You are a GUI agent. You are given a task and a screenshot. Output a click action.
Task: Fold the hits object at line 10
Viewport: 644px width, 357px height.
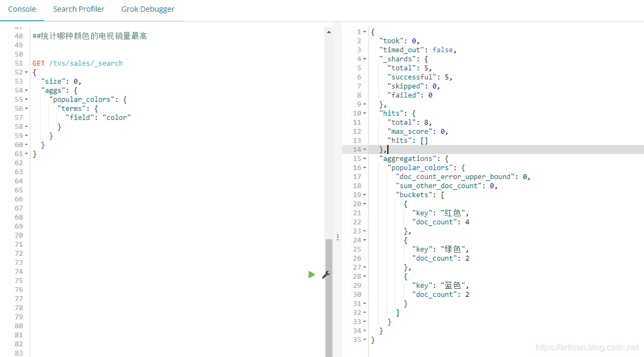click(364, 113)
